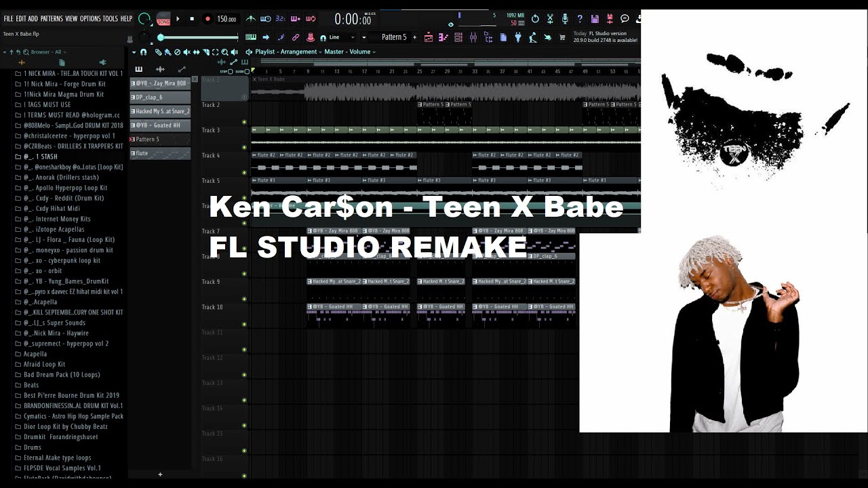Viewport: 868px width, 488px height.
Task: Click the 150.000 tempo field
Action: point(228,19)
